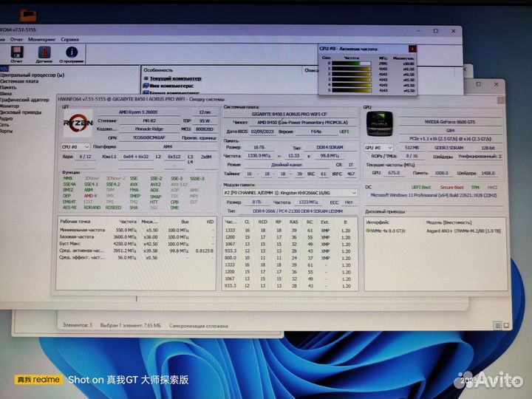Click the AVX2 feature flag
Screen dimensions: 532x399
(x=155, y=185)
